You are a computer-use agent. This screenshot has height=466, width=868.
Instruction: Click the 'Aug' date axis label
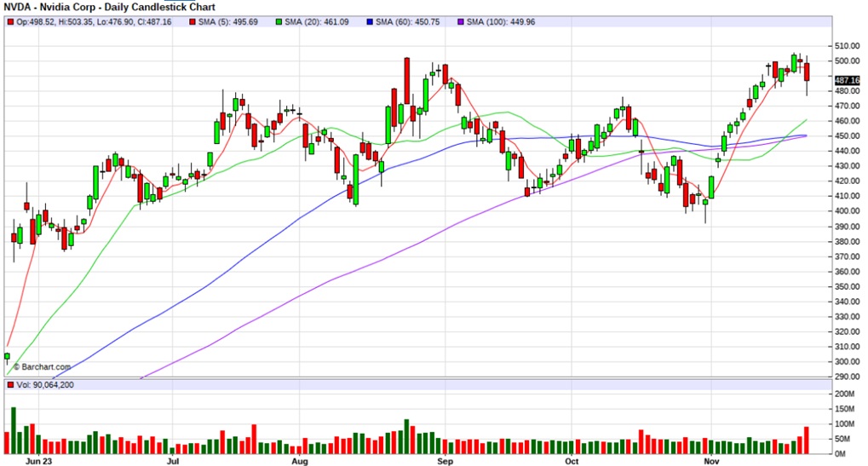pyautogui.click(x=300, y=461)
